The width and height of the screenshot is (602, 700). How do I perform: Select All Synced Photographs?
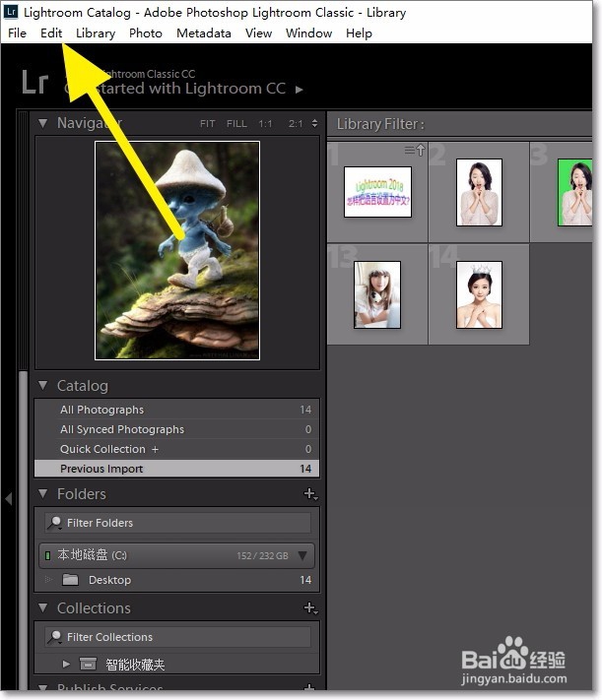tap(177, 429)
